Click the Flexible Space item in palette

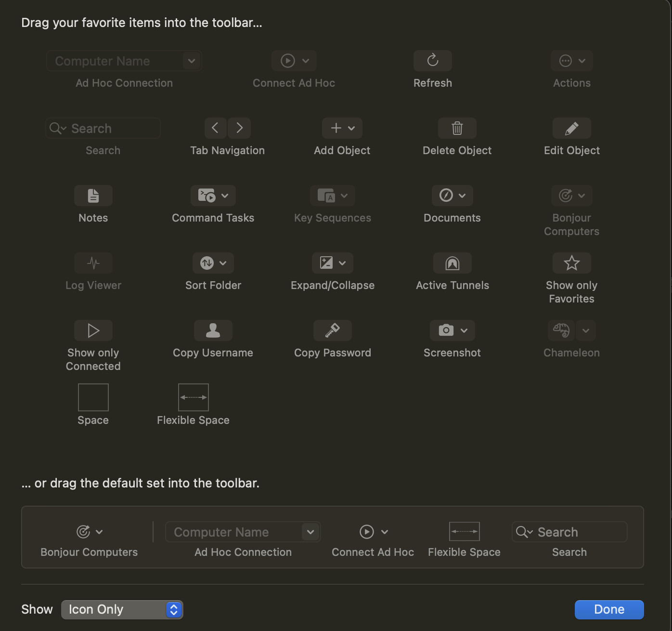tap(193, 397)
